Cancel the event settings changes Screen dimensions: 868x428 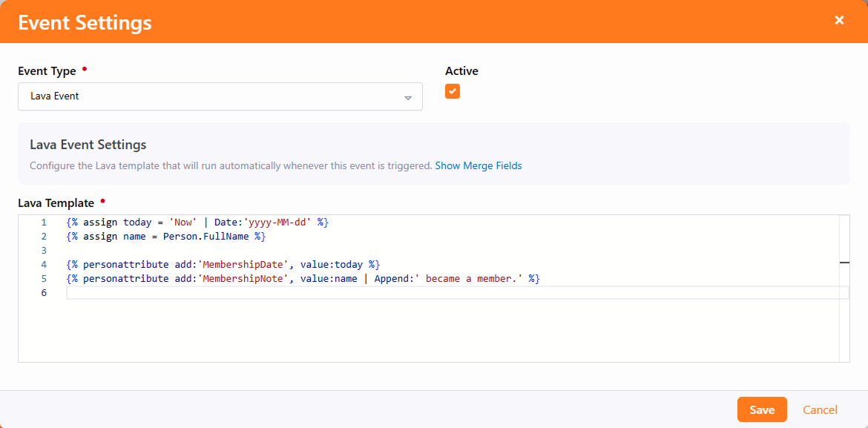(x=820, y=410)
